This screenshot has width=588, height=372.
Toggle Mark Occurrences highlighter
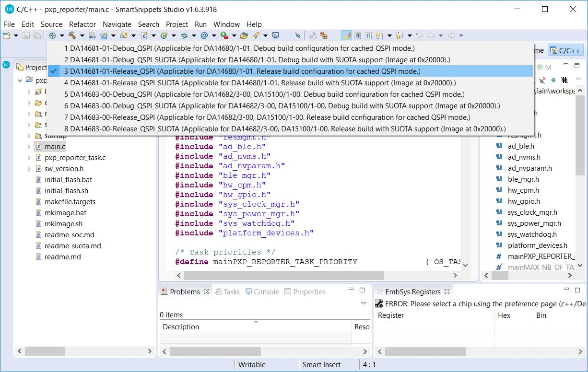[346, 35]
